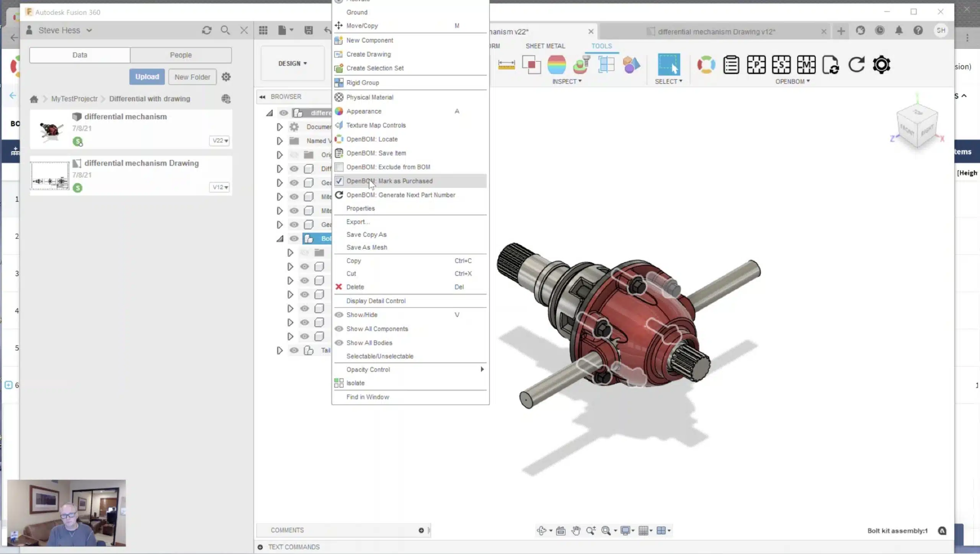
Task: Open the Interference tool icon
Action: tap(531, 65)
